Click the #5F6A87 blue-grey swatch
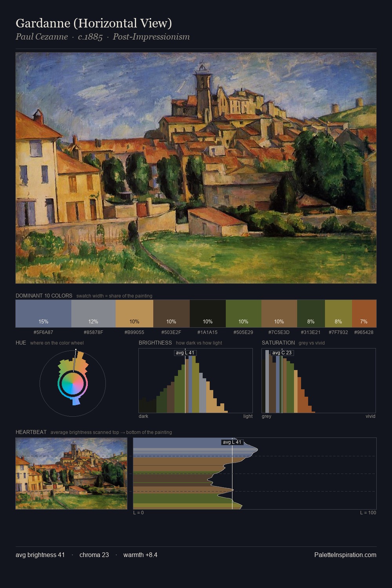 pos(44,313)
